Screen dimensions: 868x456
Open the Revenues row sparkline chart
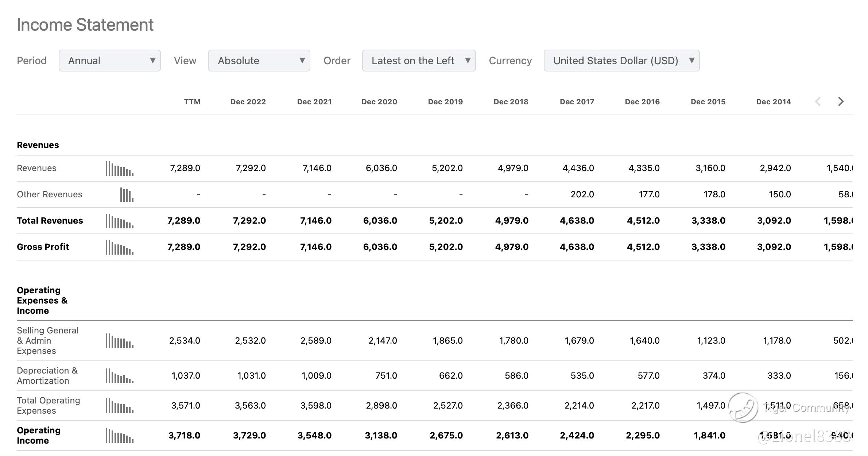tap(120, 169)
